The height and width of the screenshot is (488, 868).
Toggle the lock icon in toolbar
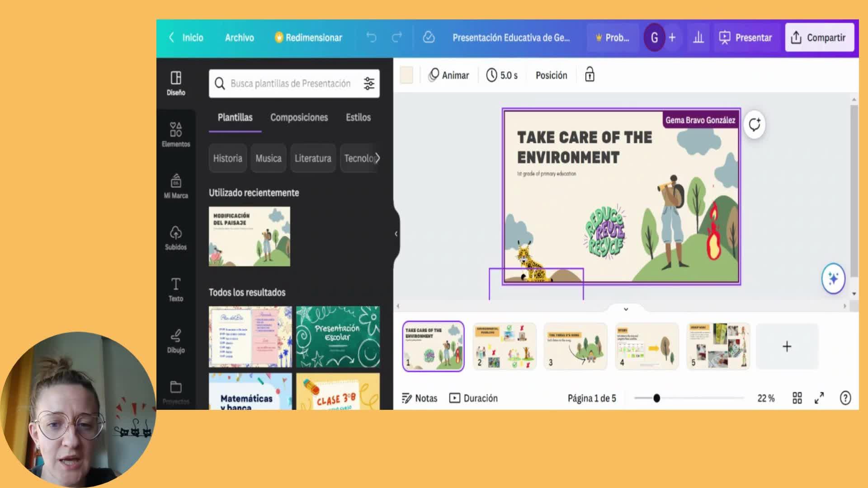tap(590, 75)
